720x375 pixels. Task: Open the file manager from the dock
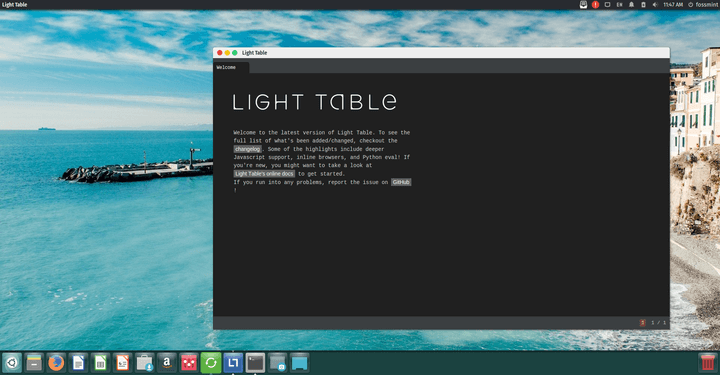pyautogui.click(x=34, y=363)
